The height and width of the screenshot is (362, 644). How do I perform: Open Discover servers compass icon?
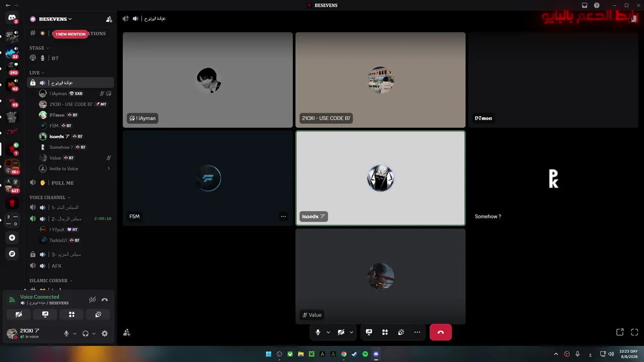pyautogui.click(x=12, y=254)
